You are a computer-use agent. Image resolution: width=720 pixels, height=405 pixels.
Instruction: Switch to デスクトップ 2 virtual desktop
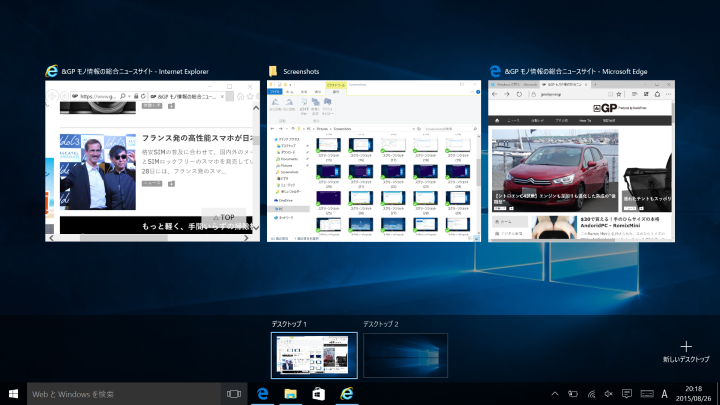[405, 354]
